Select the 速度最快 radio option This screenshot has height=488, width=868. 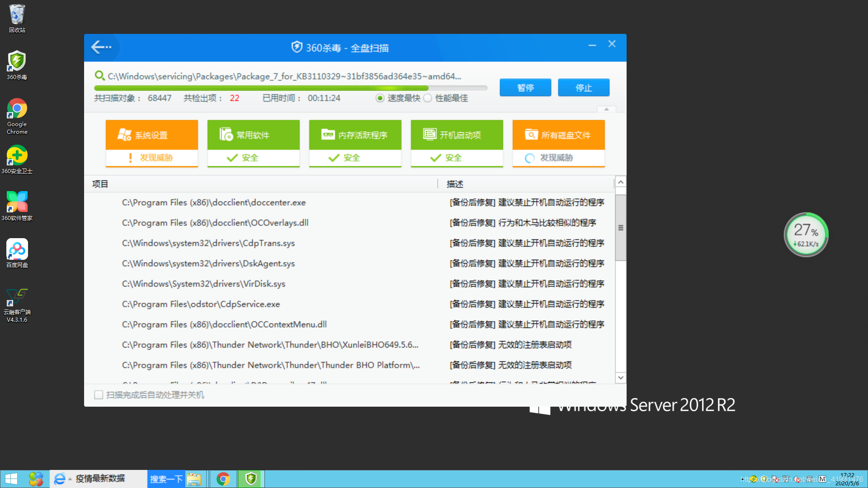[380, 98]
